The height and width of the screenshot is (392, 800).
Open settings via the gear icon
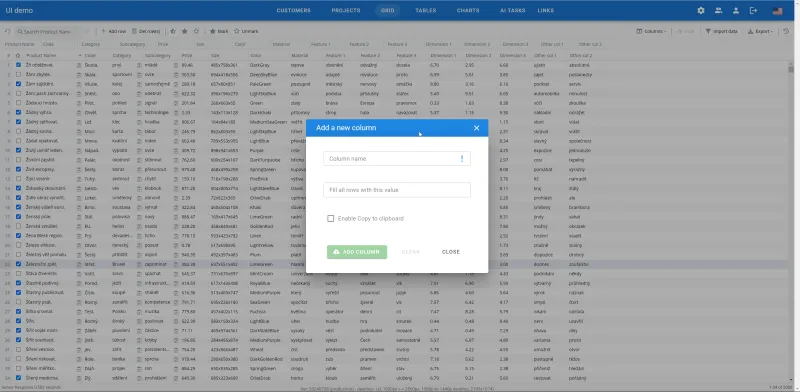point(701,10)
